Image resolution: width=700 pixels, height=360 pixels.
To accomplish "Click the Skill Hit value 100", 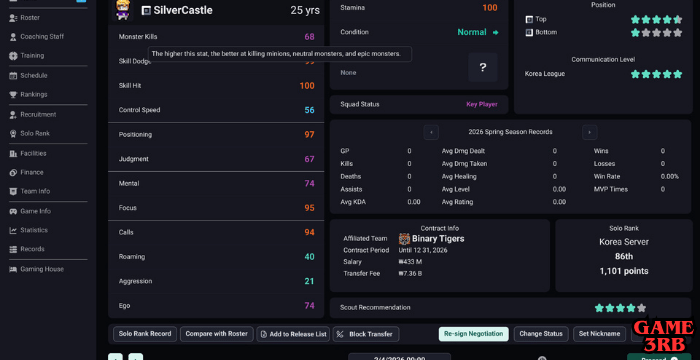I will 307,86.
